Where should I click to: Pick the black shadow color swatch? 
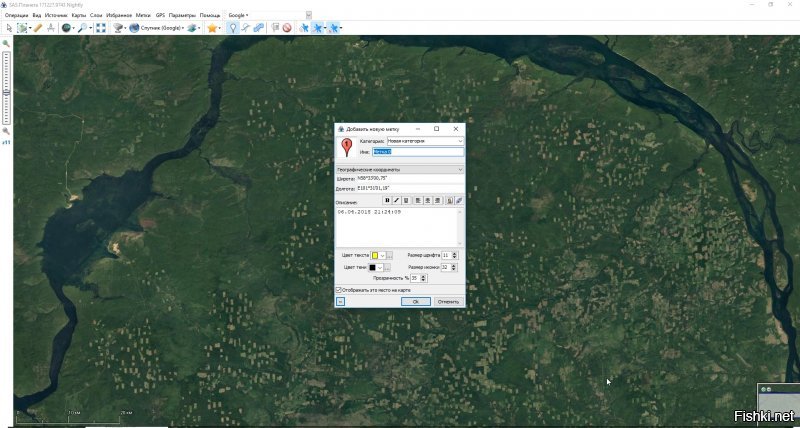(x=372, y=268)
